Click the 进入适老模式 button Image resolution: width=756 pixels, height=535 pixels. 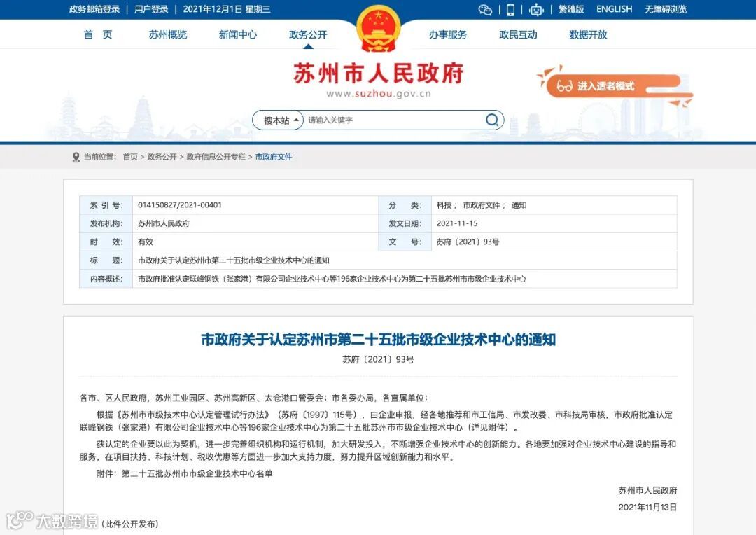tap(613, 86)
